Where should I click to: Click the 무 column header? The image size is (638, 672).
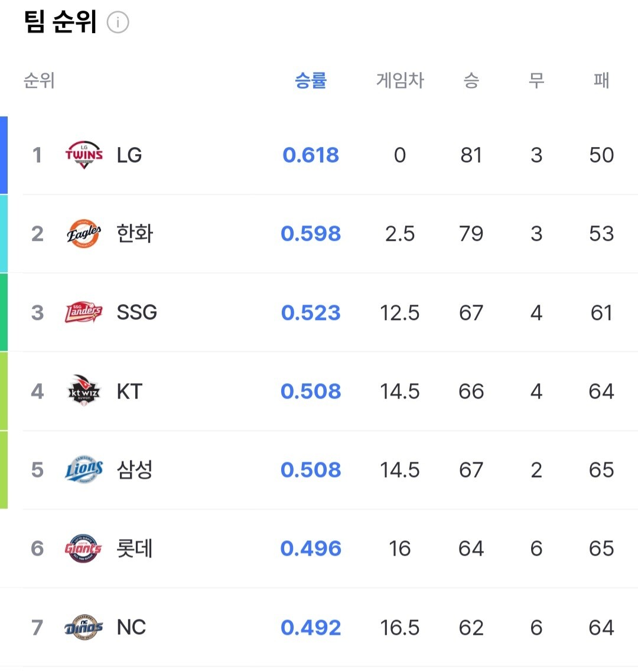(x=536, y=80)
